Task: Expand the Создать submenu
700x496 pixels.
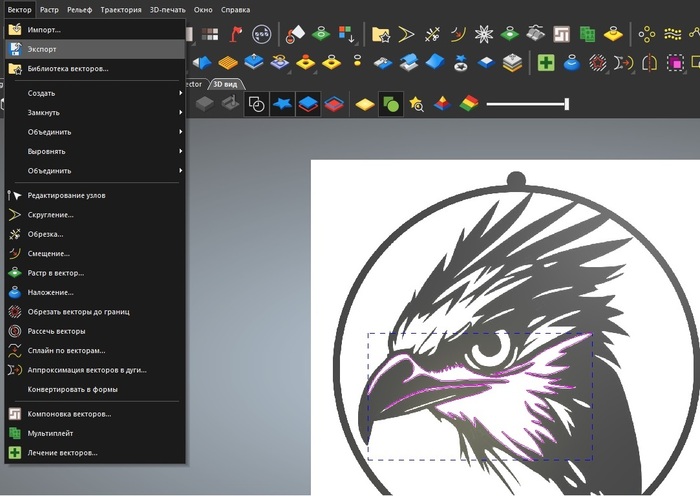Action: pos(95,93)
